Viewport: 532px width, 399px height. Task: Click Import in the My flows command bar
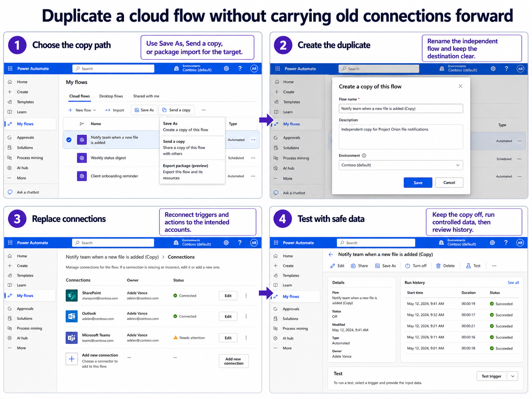115,110
